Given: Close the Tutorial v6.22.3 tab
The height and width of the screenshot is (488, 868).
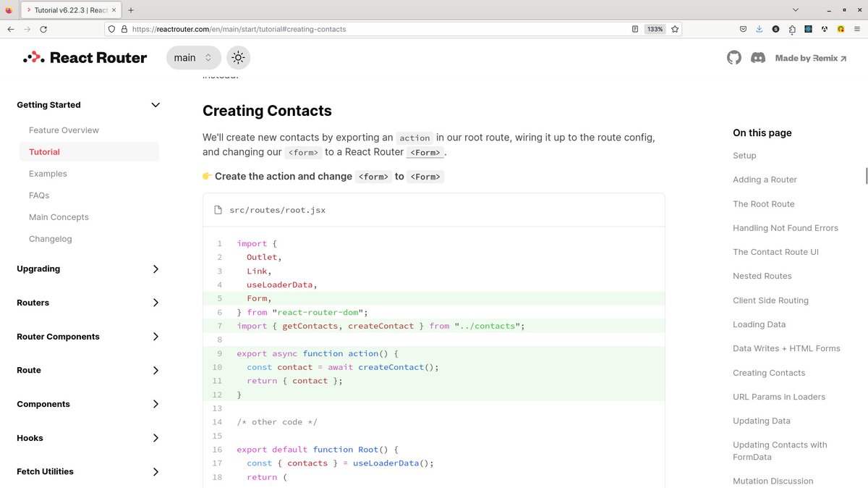Looking at the screenshot, I should coord(114,10).
